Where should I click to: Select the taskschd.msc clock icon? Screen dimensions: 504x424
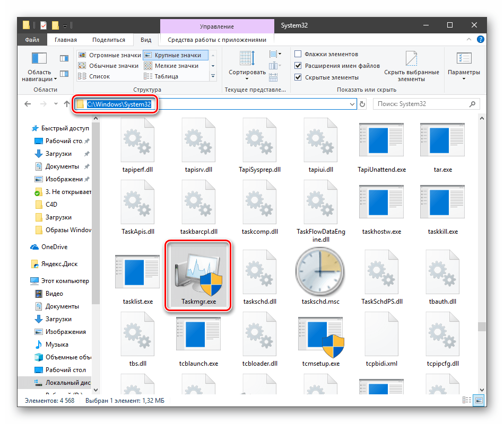click(x=320, y=271)
